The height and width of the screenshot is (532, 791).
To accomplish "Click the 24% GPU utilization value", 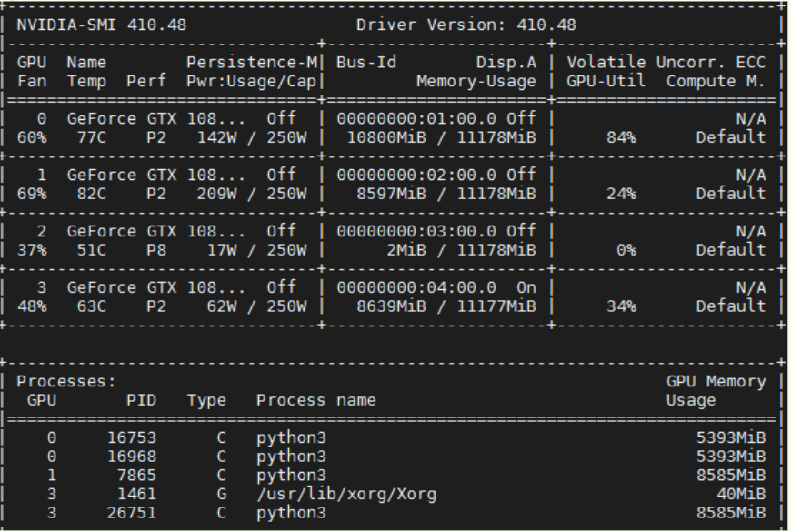I will coord(621,194).
